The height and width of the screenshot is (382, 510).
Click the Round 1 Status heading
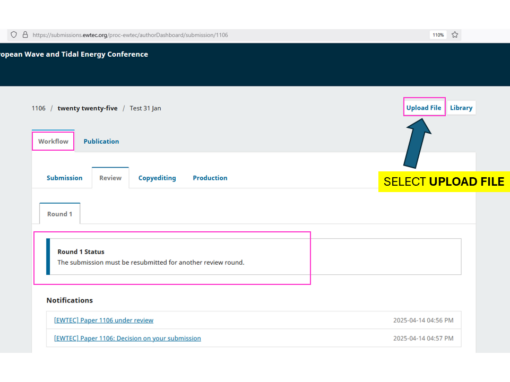[x=81, y=252]
